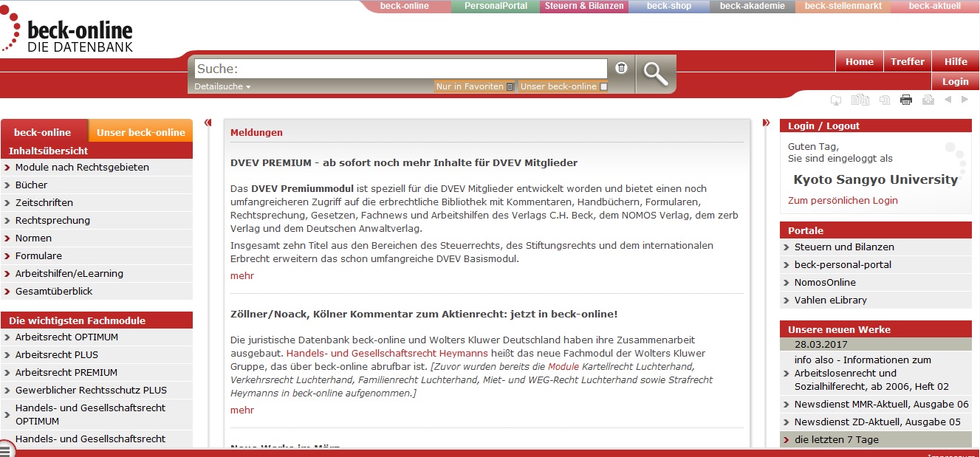Expand the Detailsuche dropdown

pos(222,86)
